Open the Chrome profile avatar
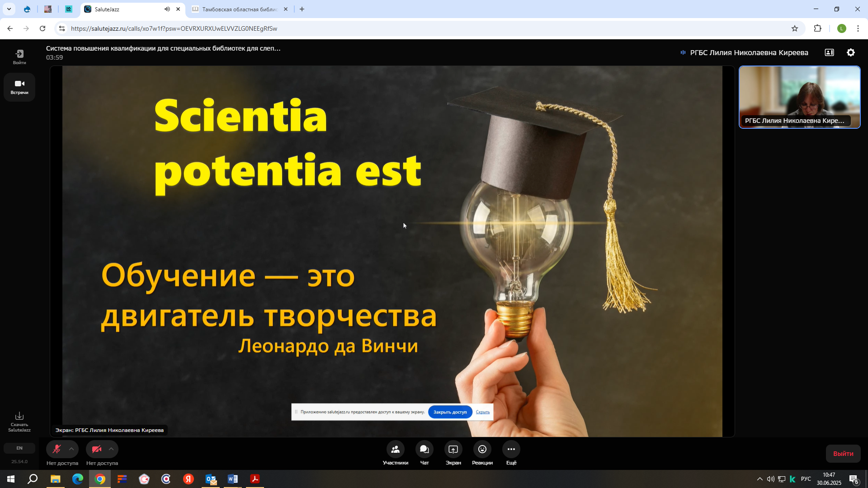Screen dimensions: 868x488 pyautogui.click(x=841, y=28)
